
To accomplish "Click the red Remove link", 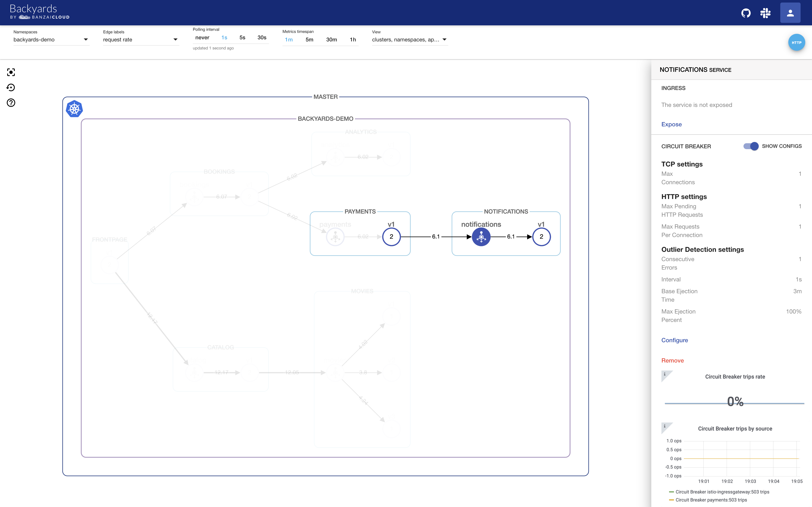I will 672,360.
